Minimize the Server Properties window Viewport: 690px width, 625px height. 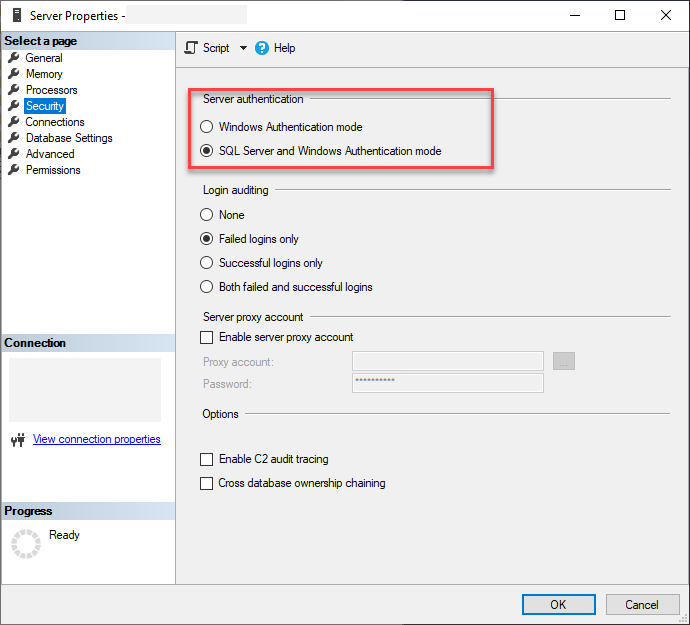[x=575, y=15]
